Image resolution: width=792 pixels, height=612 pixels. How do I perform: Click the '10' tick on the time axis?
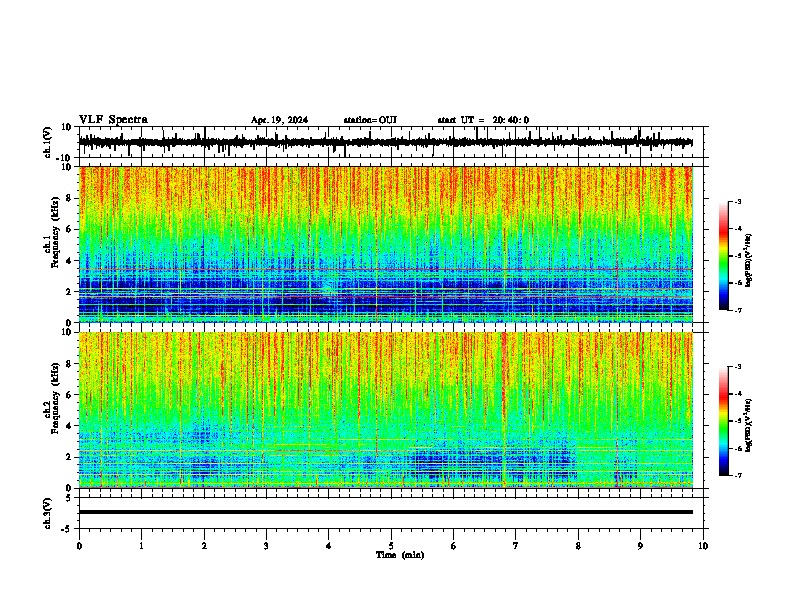point(703,546)
